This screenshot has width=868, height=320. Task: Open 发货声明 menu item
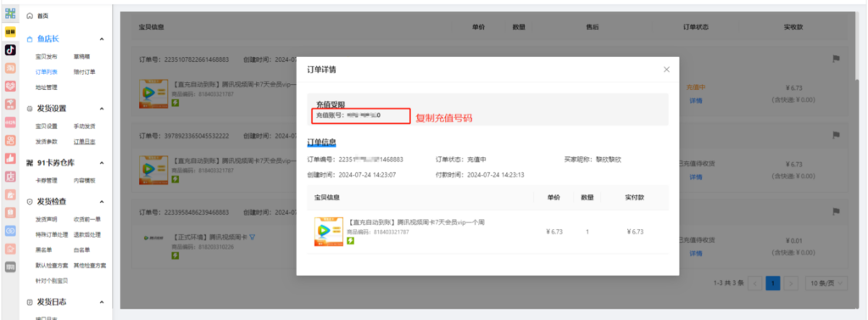click(x=46, y=219)
